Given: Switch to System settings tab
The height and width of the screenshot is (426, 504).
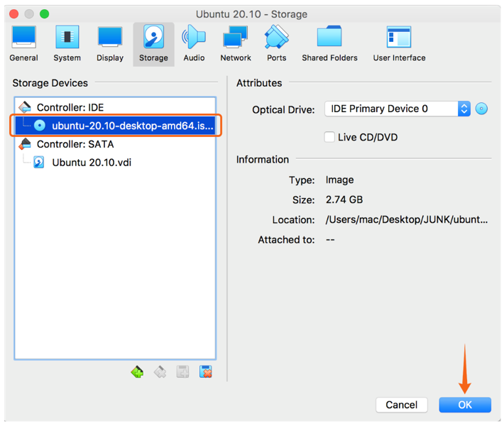Looking at the screenshot, I should tap(67, 44).
